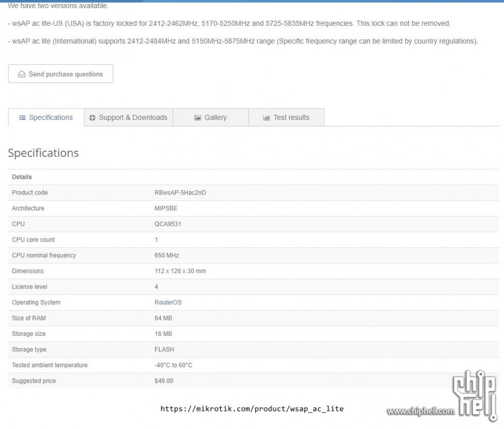Click the lifebuoy icon on Support tab
Image resolution: width=504 pixels, height=429 pixels.
click(92, 118)
